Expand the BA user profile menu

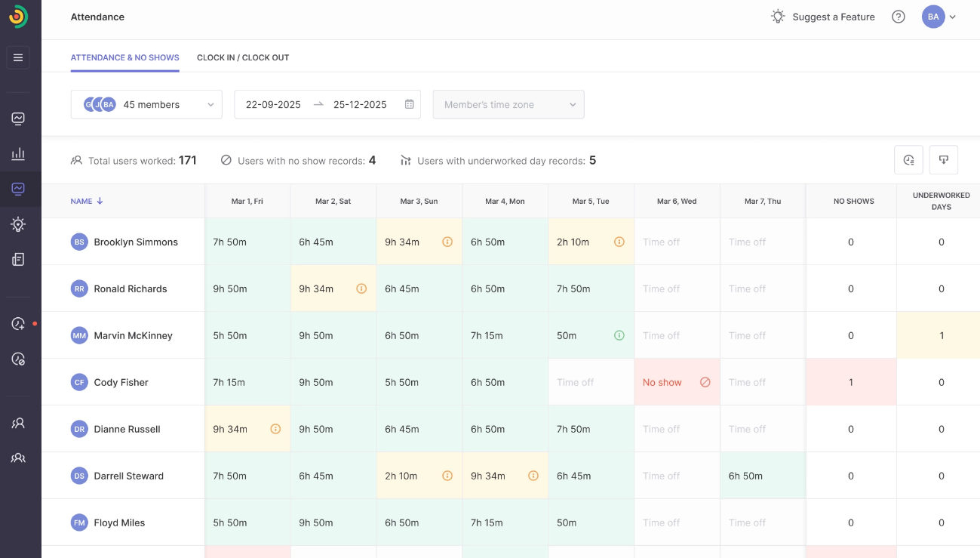click(x=939, y=17)
